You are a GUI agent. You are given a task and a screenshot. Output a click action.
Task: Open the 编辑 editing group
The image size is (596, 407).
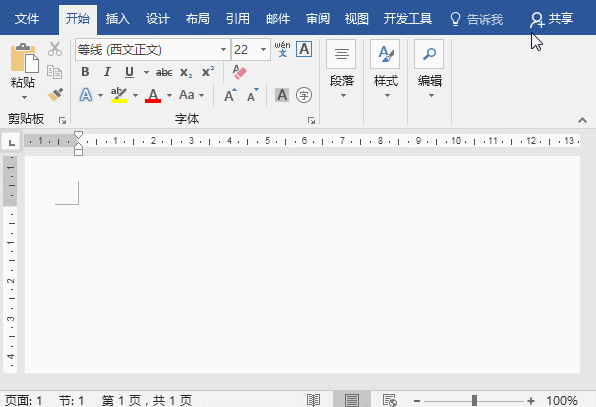pos(430,70)
